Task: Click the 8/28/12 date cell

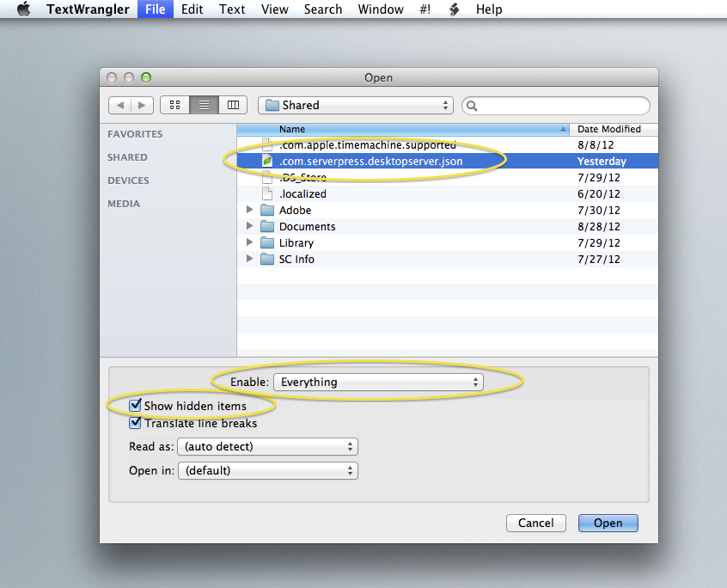Action: [x=599, y=227]
